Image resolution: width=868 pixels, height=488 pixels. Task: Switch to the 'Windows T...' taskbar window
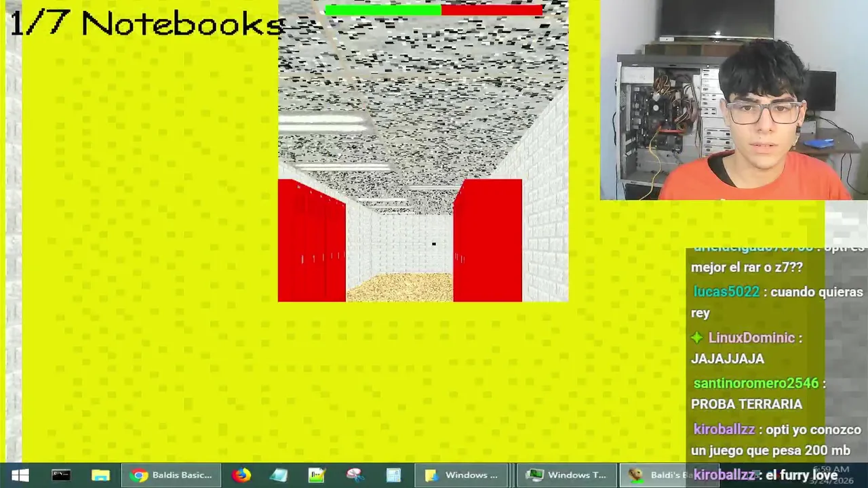[567, 475]
